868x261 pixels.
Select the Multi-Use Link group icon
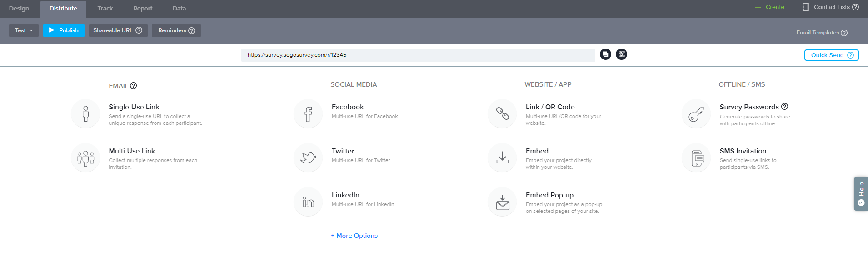pos(85,158)
